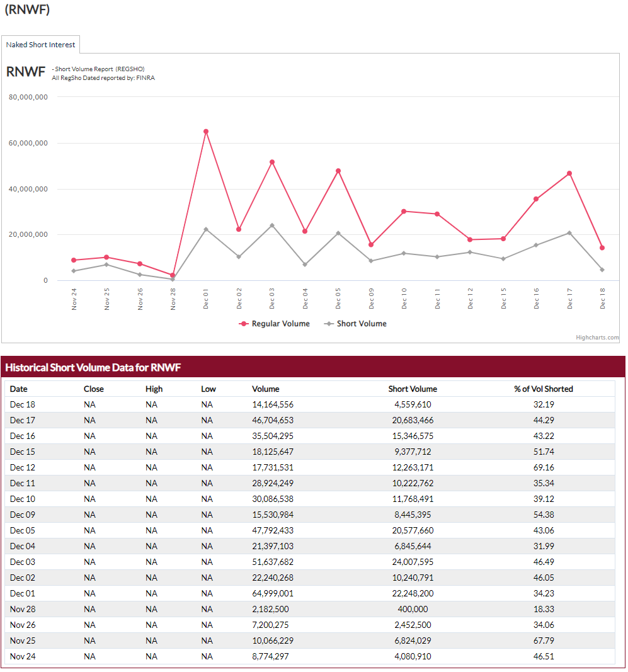
Task: Click the 80,000,000 y-axis label
Action: point(28,97)
